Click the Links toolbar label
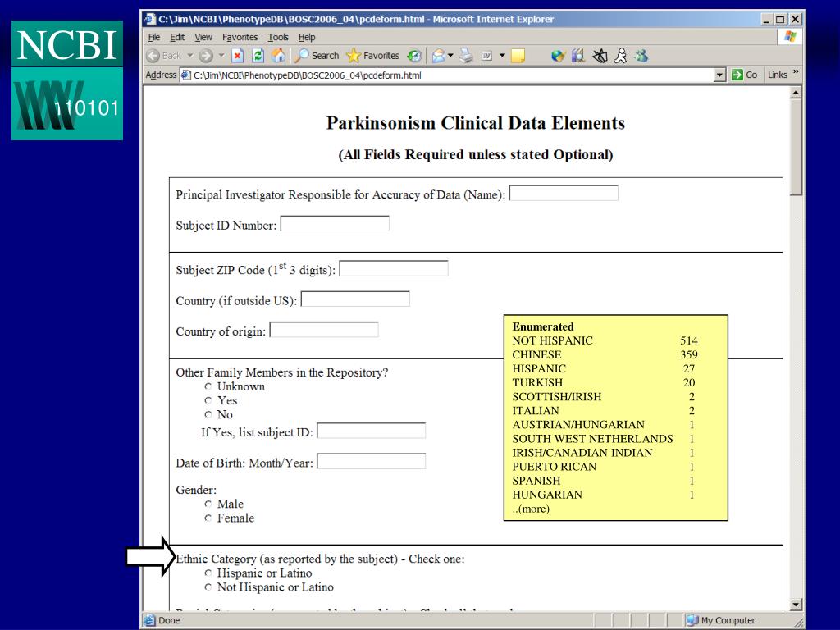This screenshot has width=840, height=630. click(x=777, y=75)
